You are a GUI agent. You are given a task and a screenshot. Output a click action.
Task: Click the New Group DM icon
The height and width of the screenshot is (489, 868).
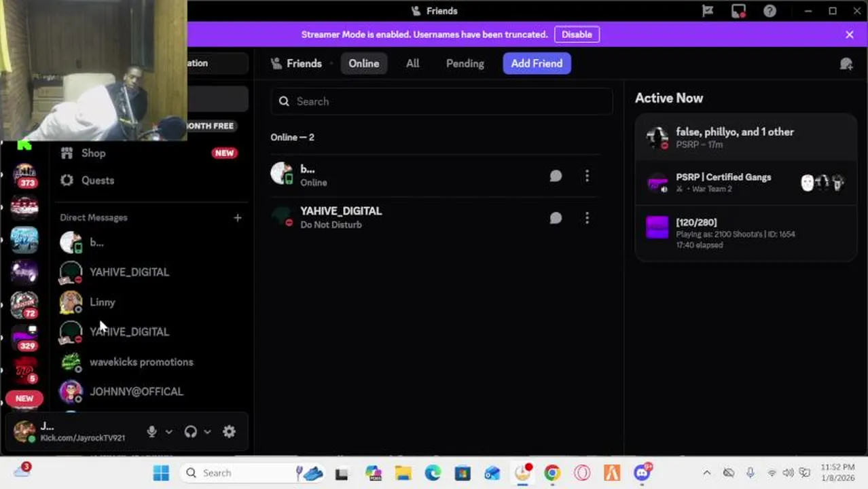coord(846,63)
